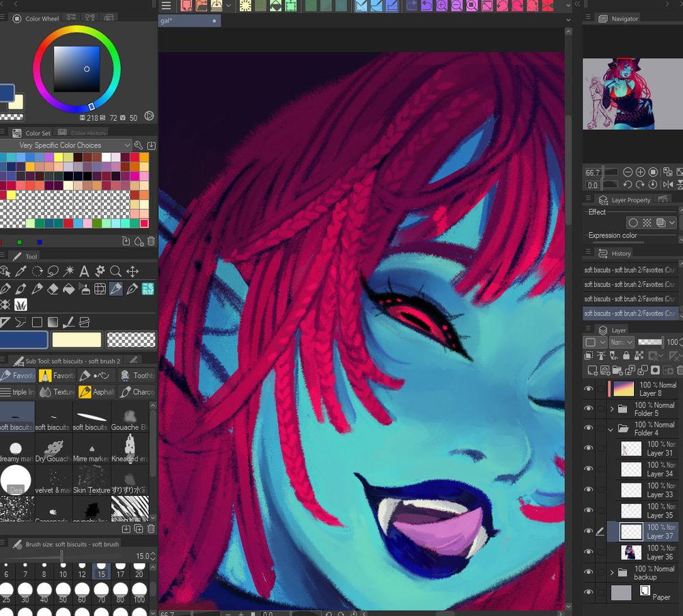This screenshot has height=616, width=683.
Task: Select the Airbrush tool
Action: (85, 289)
